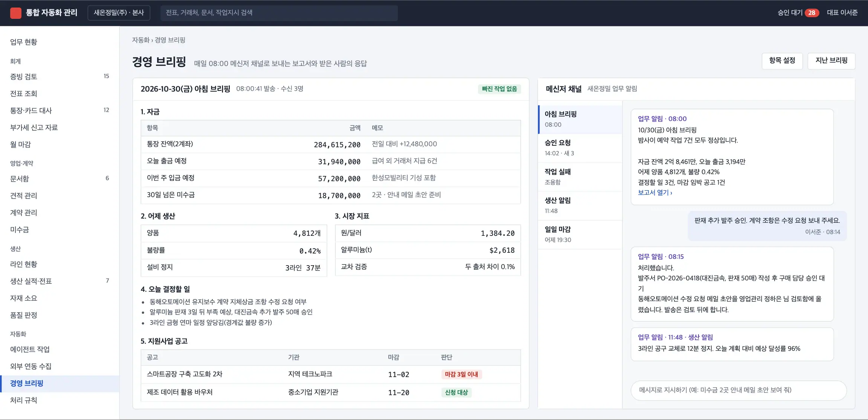Select the 작업 실패 channel thread
Viewport: 868px width, 420px height.
[580, 177]
